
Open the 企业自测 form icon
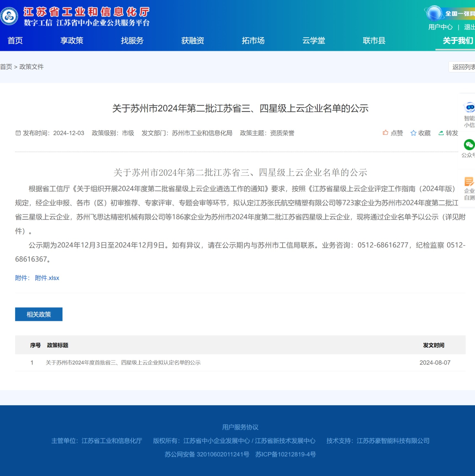coord(469,182)
